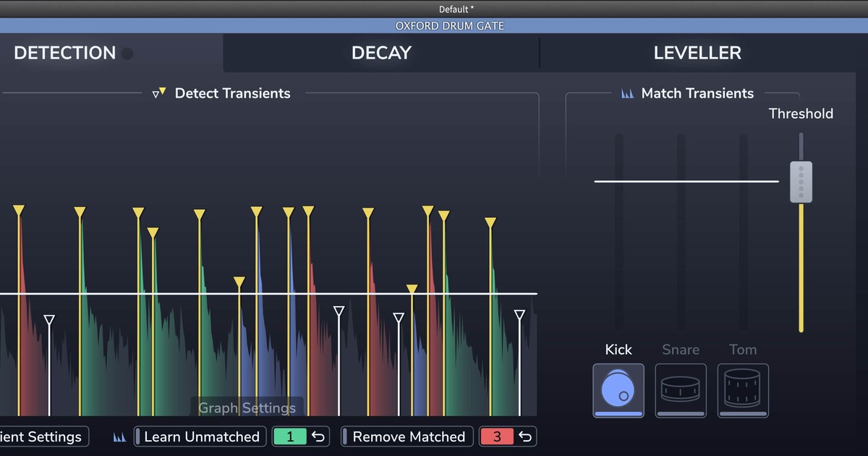Click undo arrow next to green 1 counter
This screenshot has height=456, width=868.
[x=318, y=436]
